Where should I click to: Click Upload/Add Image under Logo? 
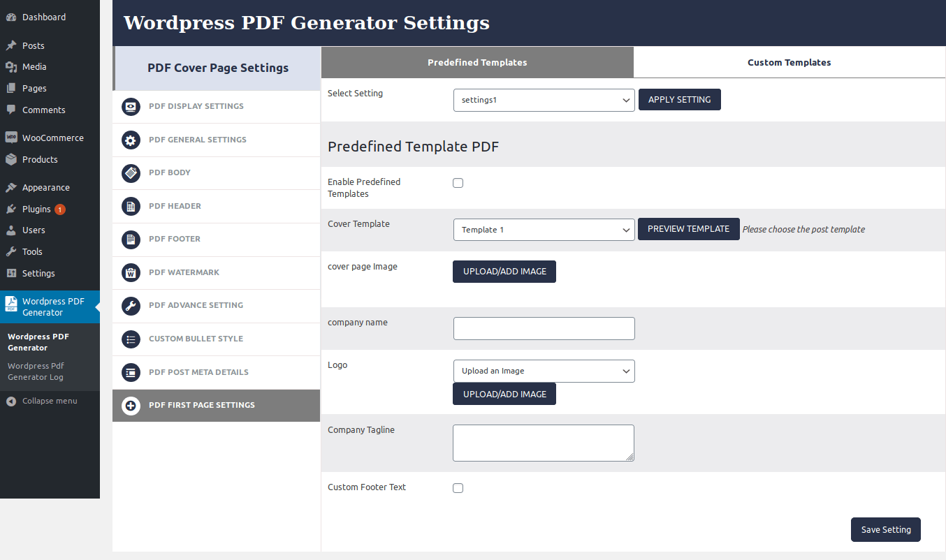504,394
